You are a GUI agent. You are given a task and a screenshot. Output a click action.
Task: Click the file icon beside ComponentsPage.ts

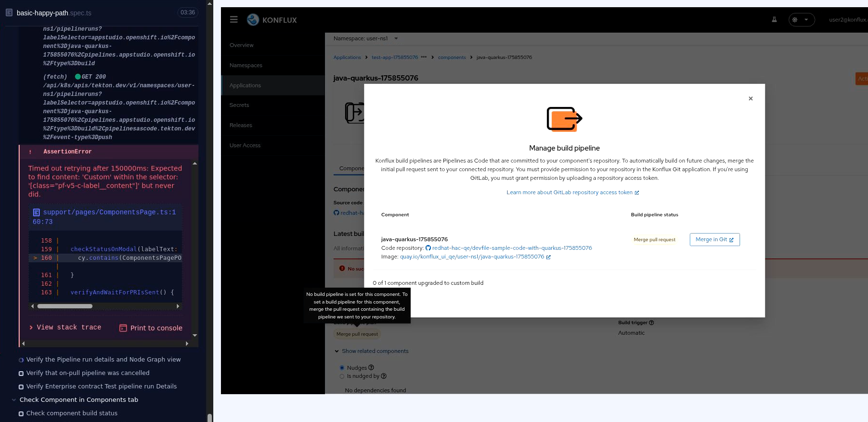pyautogui.click(x=36, y=212)
